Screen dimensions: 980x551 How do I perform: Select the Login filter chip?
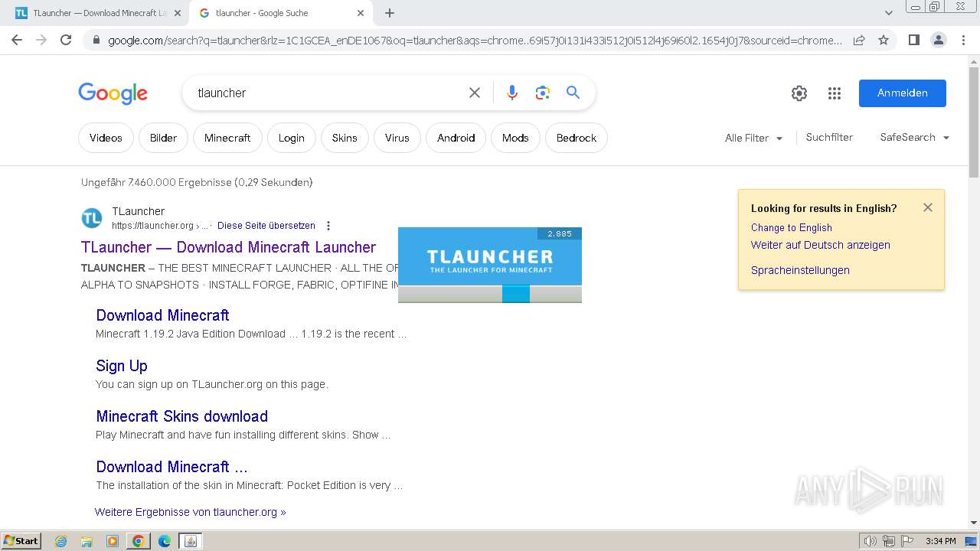[291, 138]
